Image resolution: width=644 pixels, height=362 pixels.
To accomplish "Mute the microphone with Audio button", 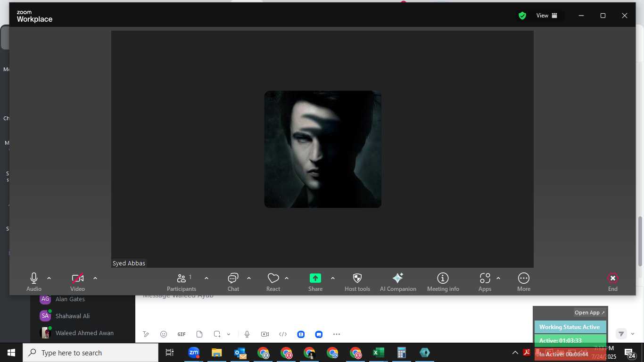I will pos(33,282).
